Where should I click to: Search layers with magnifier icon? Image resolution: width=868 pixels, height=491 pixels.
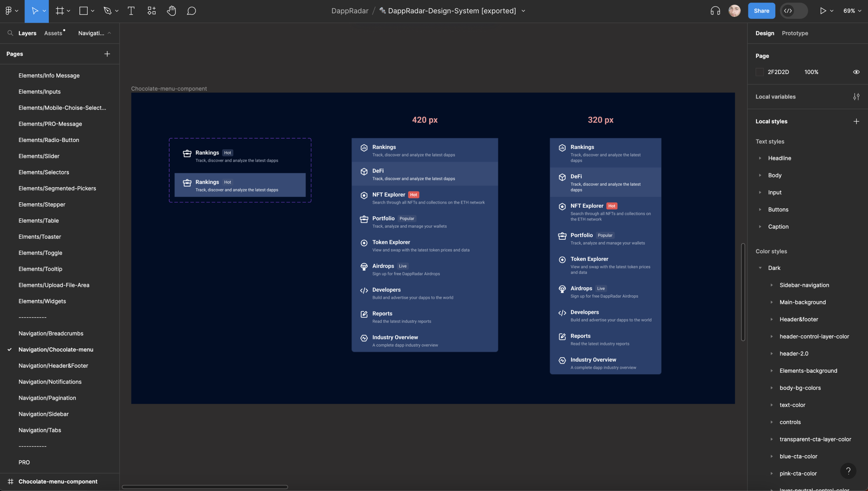[10, 33]
